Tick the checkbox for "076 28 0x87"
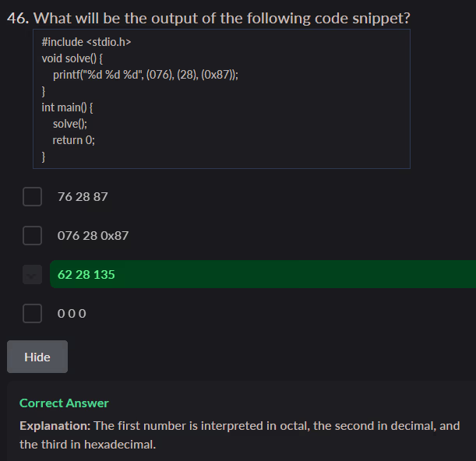 point(32,235)
